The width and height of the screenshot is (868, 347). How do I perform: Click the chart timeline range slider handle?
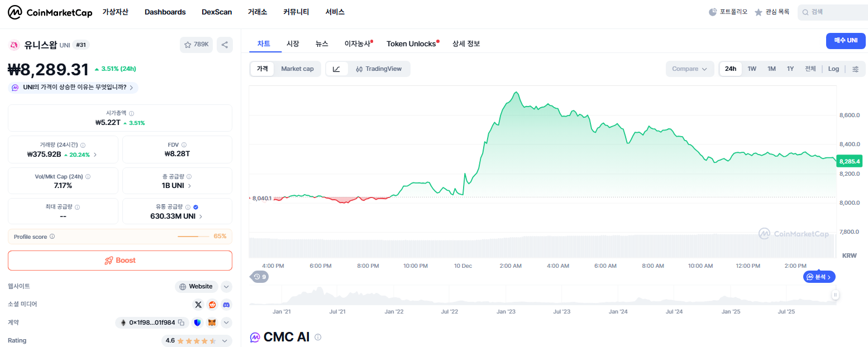[835, 295]
